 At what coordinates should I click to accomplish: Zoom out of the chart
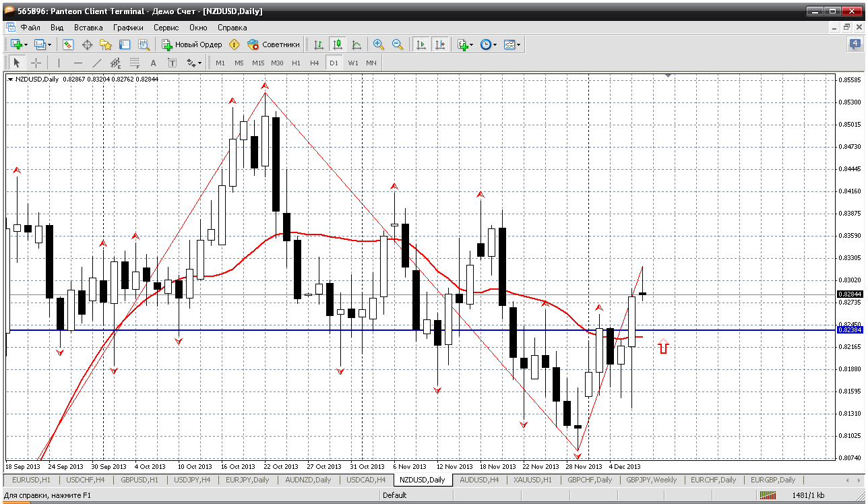coord(398,44)
